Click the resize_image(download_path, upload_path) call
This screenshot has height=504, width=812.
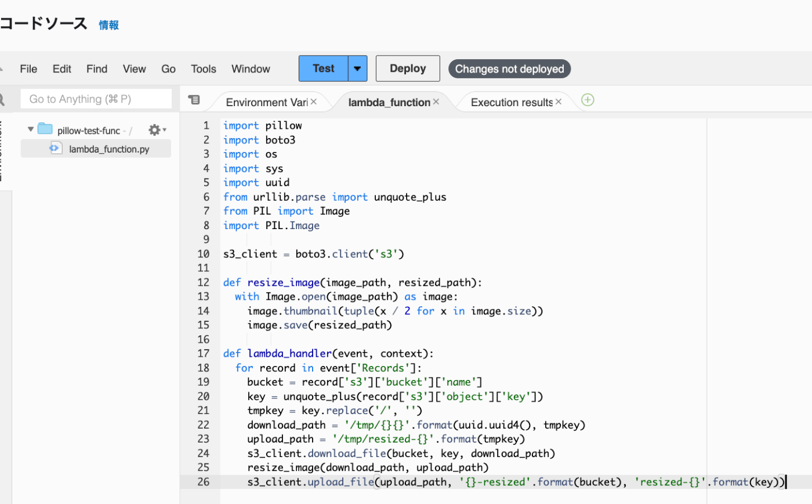(368, 467)
